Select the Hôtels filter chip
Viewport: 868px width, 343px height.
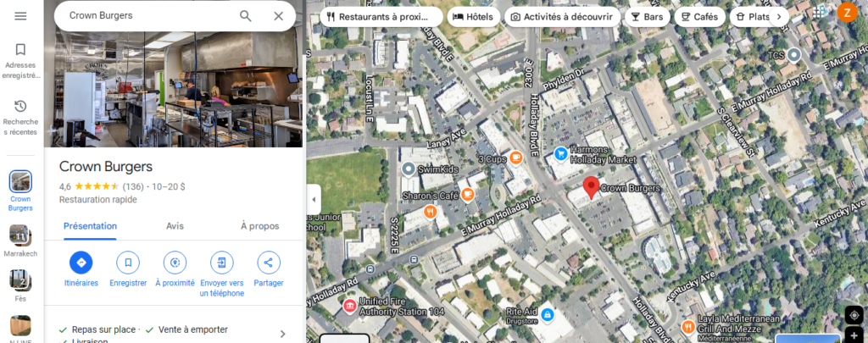tap(473, 17)
